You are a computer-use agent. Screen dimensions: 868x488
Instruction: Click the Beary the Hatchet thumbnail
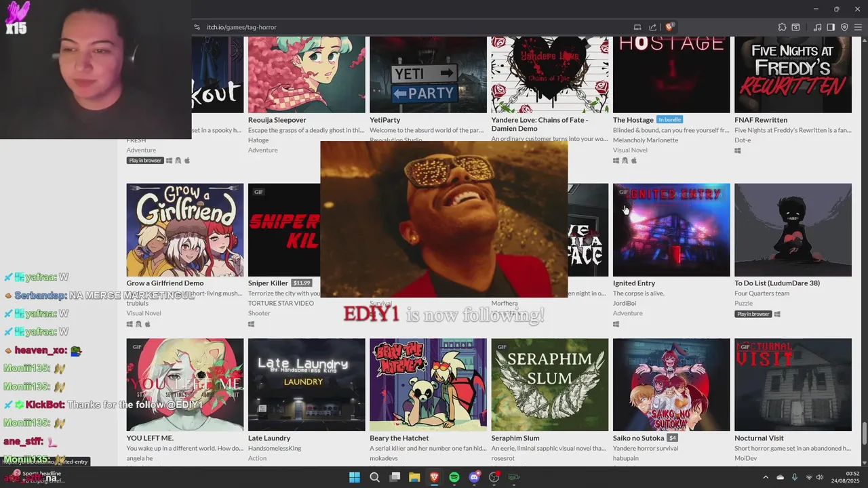click(x=428, y=385)
